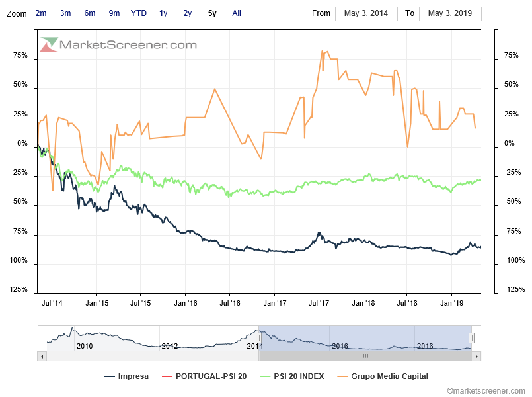Click navigator scrollbar right arrow

pos(476,356)
